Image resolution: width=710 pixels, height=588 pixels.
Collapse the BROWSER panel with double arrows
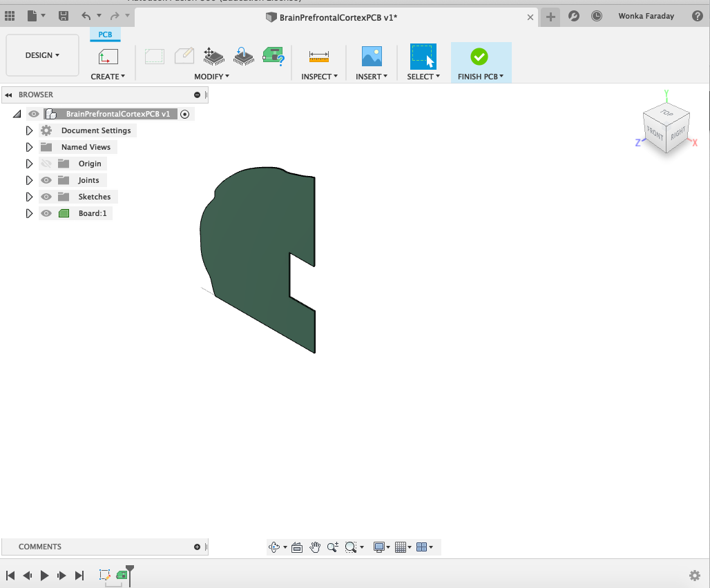tap(8, 95)
